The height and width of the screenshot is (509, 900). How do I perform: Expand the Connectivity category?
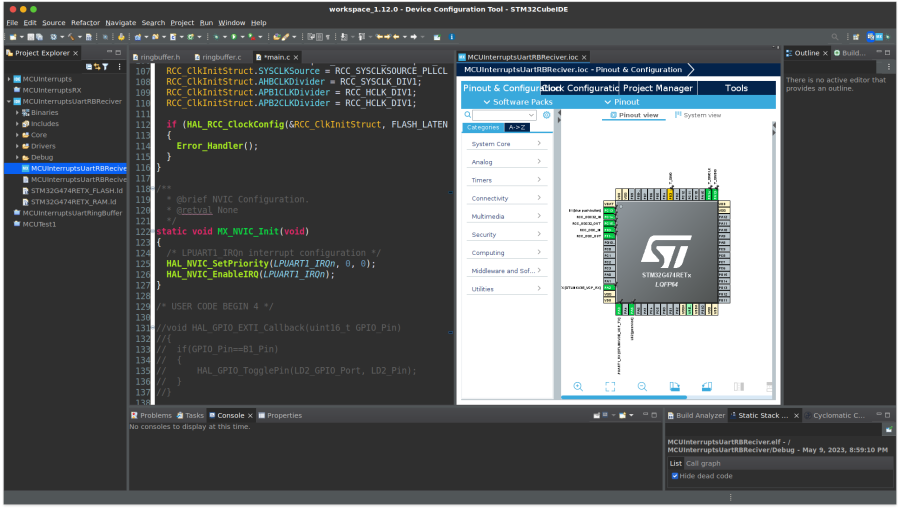(x=506, y=198)
